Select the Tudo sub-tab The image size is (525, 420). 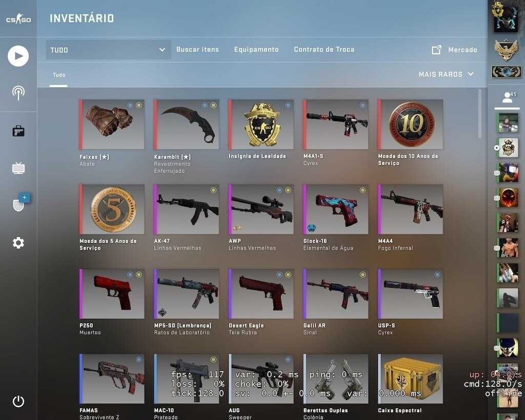tap(59, 75)
